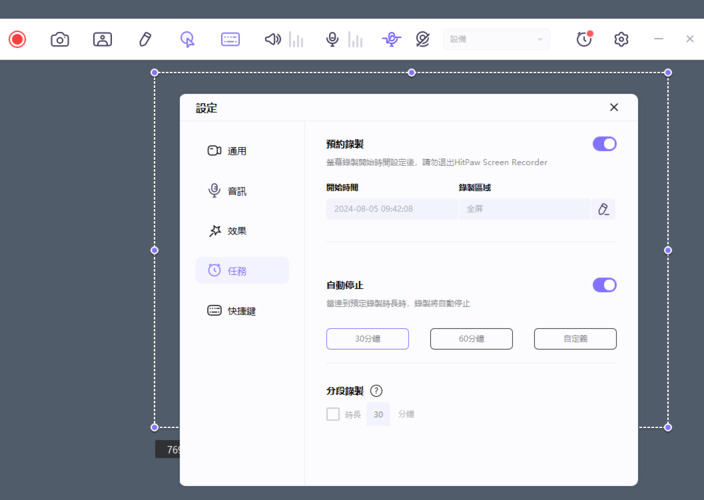Open the 任務 settings tab
Screen dimensions: 704x500
[242, 271]
